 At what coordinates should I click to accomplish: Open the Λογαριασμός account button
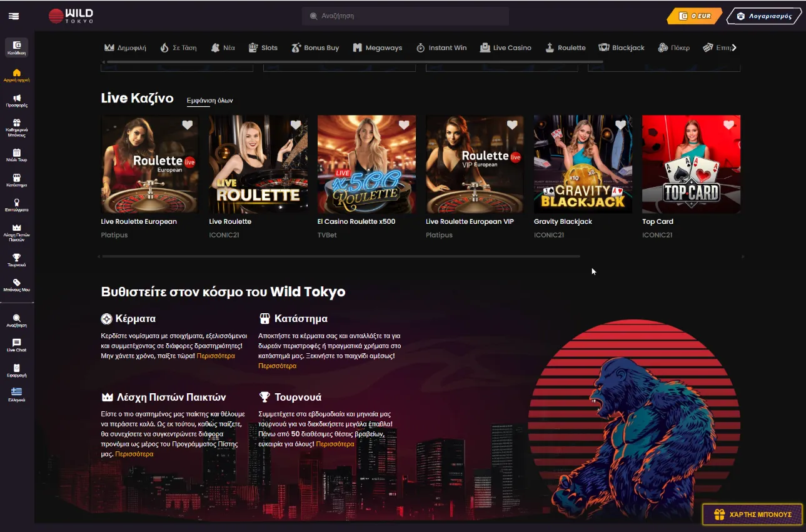[x=764, y=16]
